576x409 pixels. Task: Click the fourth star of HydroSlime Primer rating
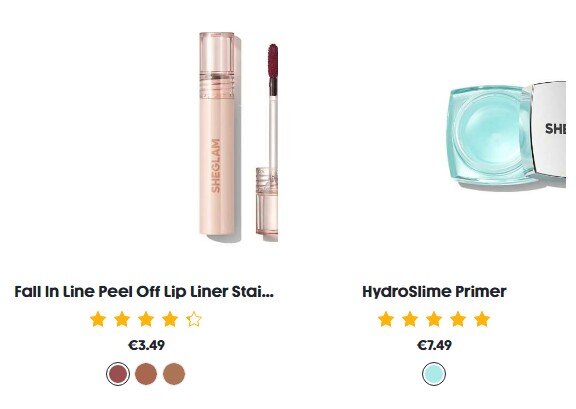[458, 319]
